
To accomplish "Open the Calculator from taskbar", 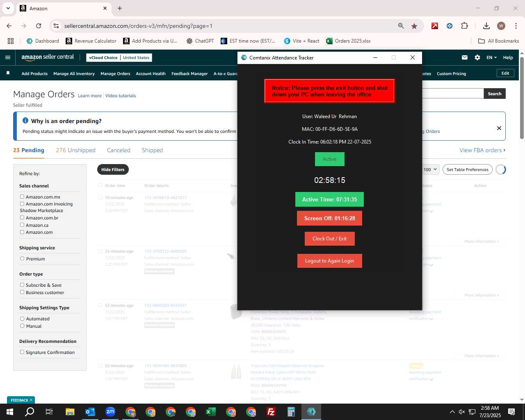I will point(291,412).
